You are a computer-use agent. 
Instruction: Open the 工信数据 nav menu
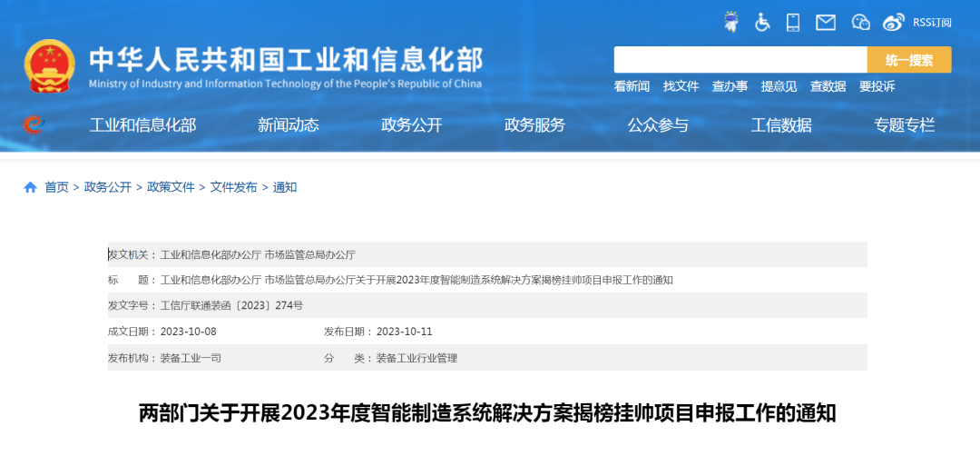(x=780, y=125)
